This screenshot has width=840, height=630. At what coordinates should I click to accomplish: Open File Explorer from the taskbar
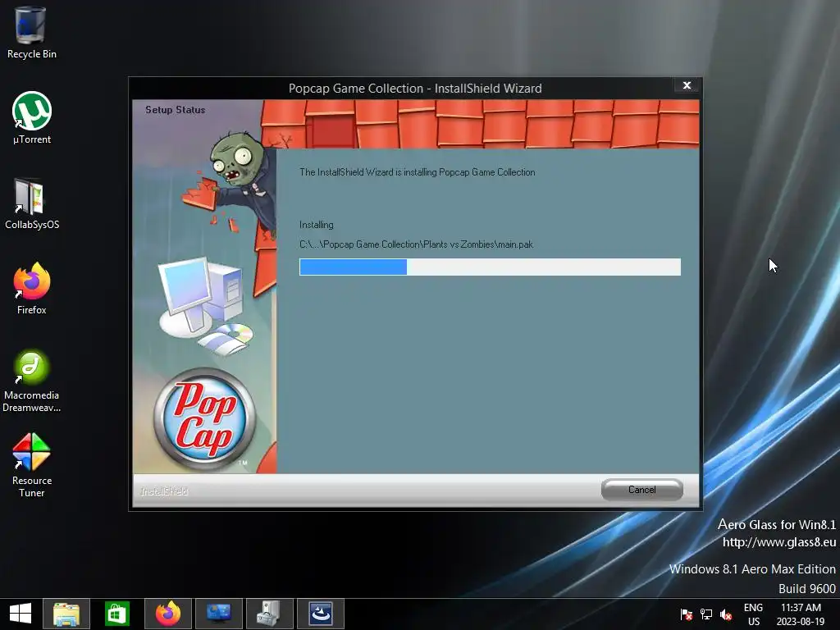(66, 614)
